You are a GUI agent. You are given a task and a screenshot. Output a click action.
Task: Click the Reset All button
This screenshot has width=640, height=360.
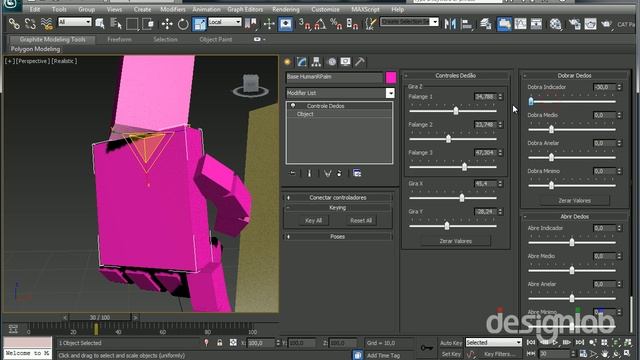click(x=361, y=220)
